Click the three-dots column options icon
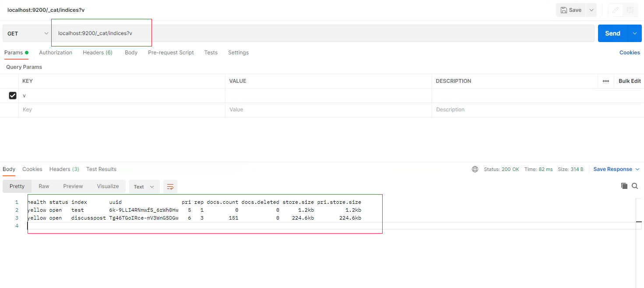Image resolution: width=644 pixels, height=288 pixels. click(606, 81)
